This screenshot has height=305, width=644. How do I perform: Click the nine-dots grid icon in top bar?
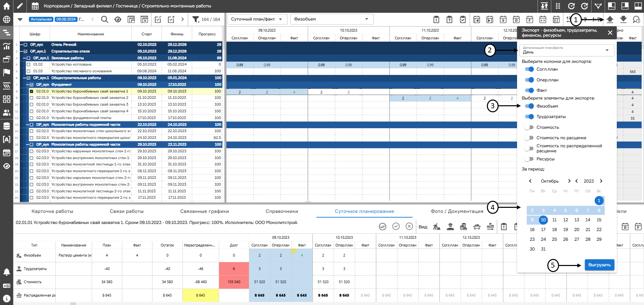558,6
